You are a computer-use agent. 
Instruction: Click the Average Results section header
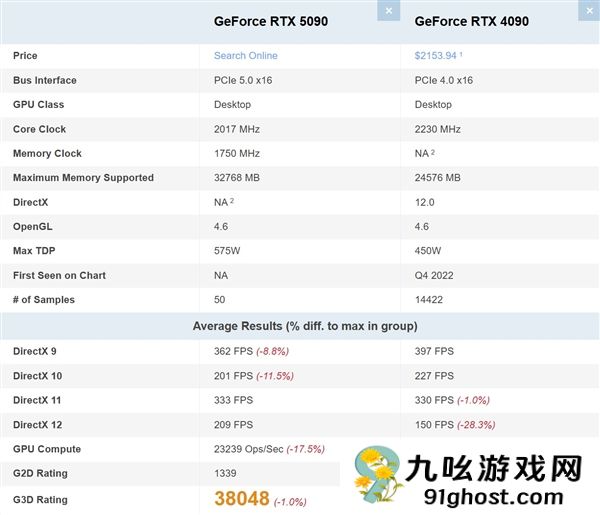click(305, 326)
